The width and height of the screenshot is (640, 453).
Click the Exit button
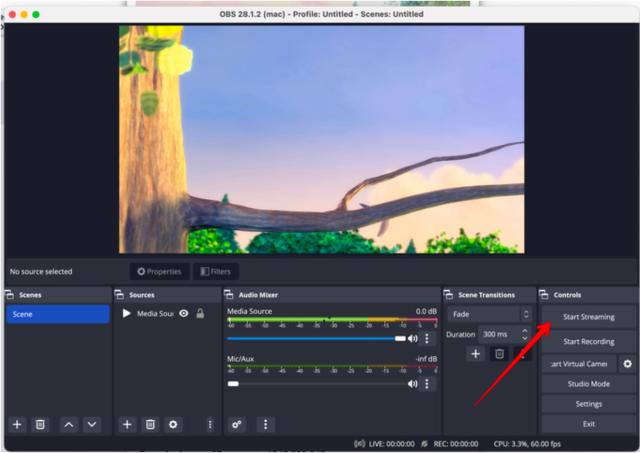point(589,424)
